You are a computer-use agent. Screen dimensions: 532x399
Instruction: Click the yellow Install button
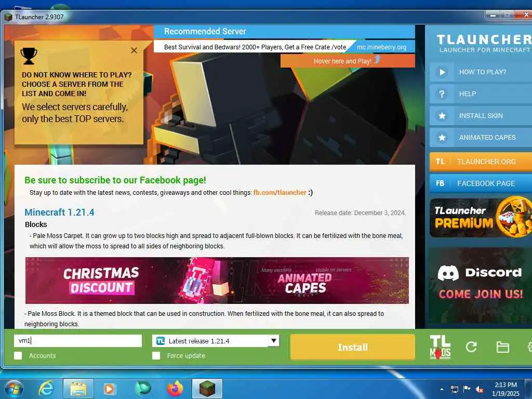click(353, 347)
